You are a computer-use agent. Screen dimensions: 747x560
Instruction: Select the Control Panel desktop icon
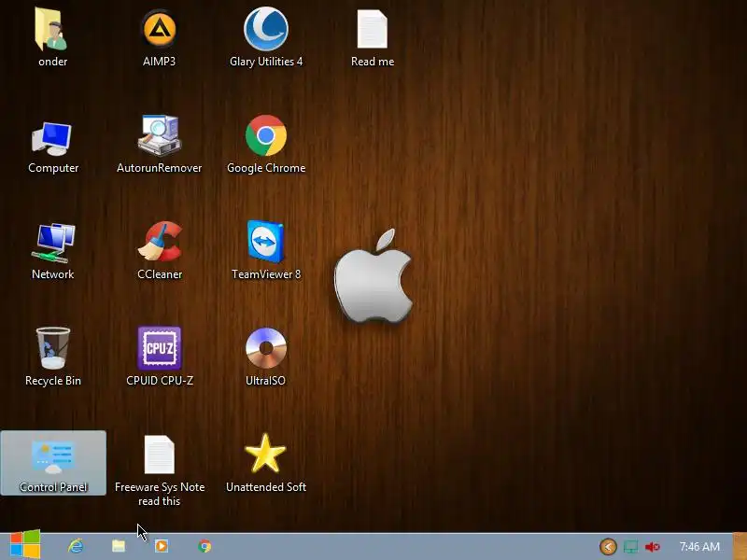(53, 463)
